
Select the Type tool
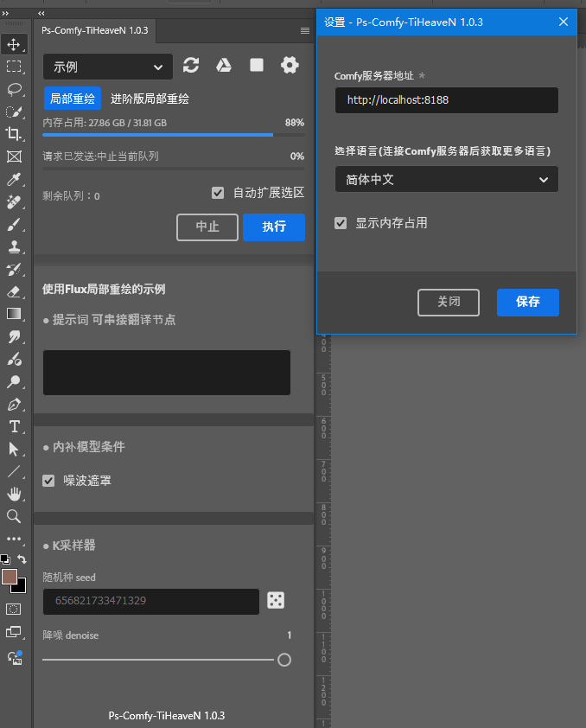coord(14,426)
